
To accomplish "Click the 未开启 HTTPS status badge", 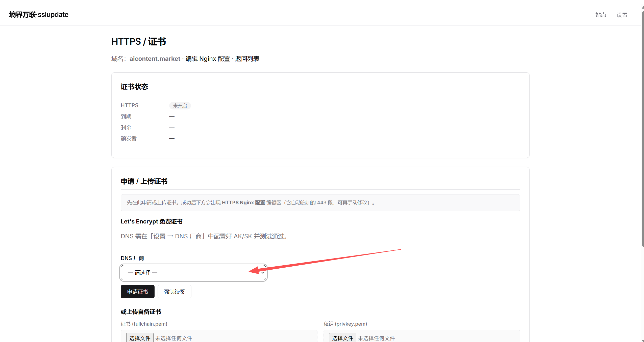I will 180,106.
